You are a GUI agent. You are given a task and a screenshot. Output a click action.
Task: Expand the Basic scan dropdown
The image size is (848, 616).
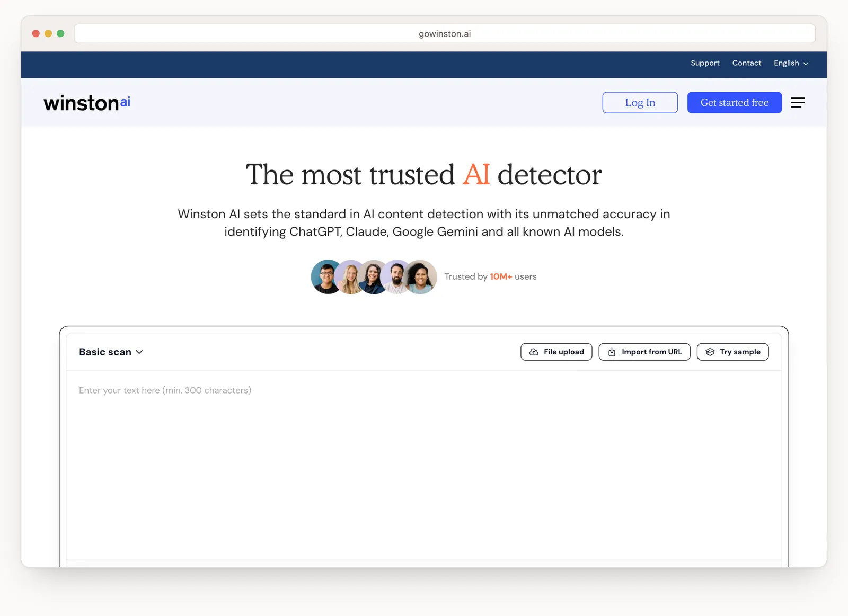111,352
